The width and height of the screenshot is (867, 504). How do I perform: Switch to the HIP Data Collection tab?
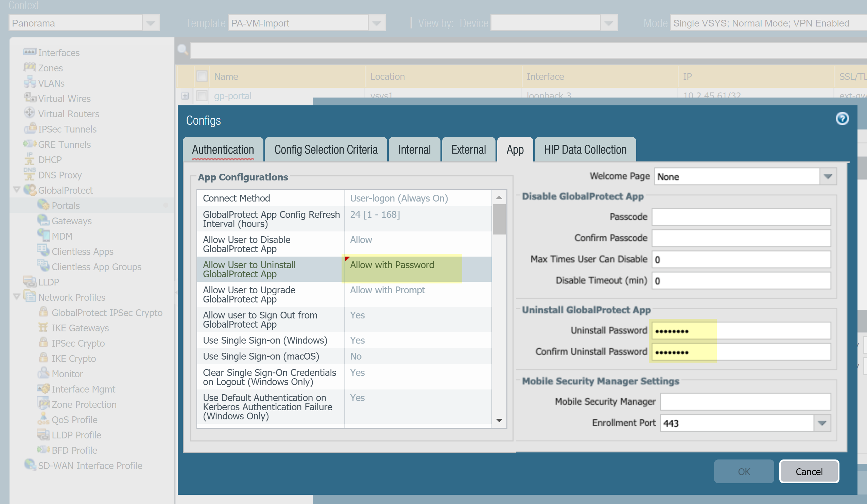tap(585, 150)
